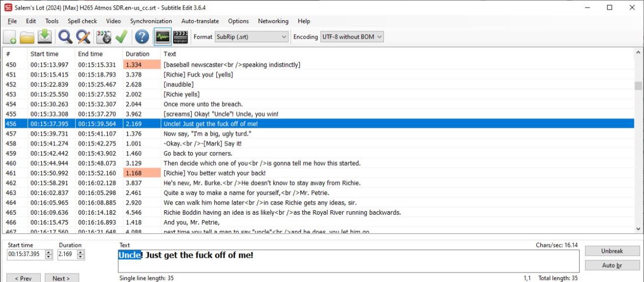Click the Start time column header
The width and height of the screenshot is (644, 282).
(51, 54)
